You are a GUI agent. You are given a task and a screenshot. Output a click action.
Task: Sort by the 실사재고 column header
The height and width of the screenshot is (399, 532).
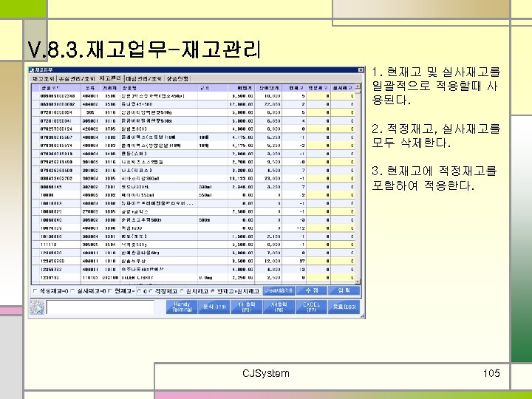coord(343,88)
